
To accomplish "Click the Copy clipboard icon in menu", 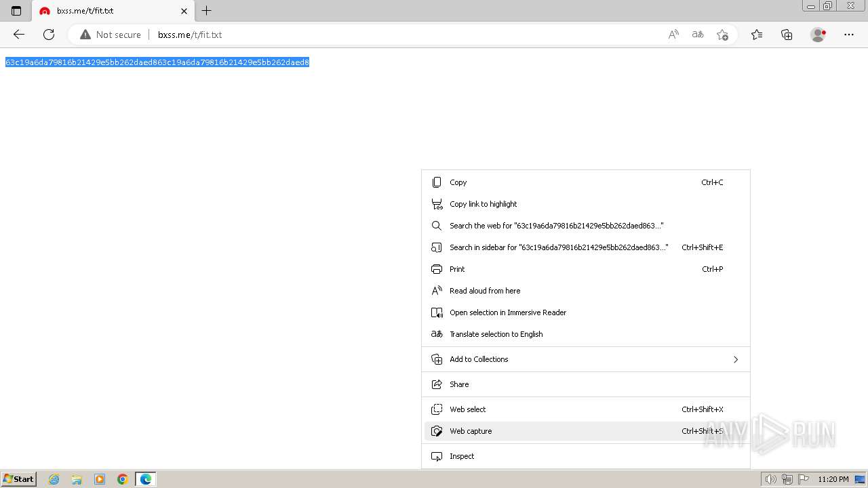I will pyautogui.click(x=437, y=182).
